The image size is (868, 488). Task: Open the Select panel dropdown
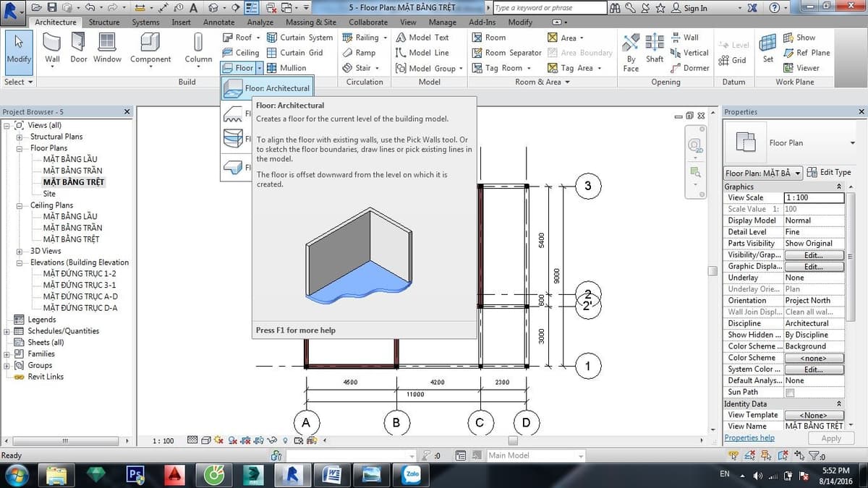coord(19,82)
